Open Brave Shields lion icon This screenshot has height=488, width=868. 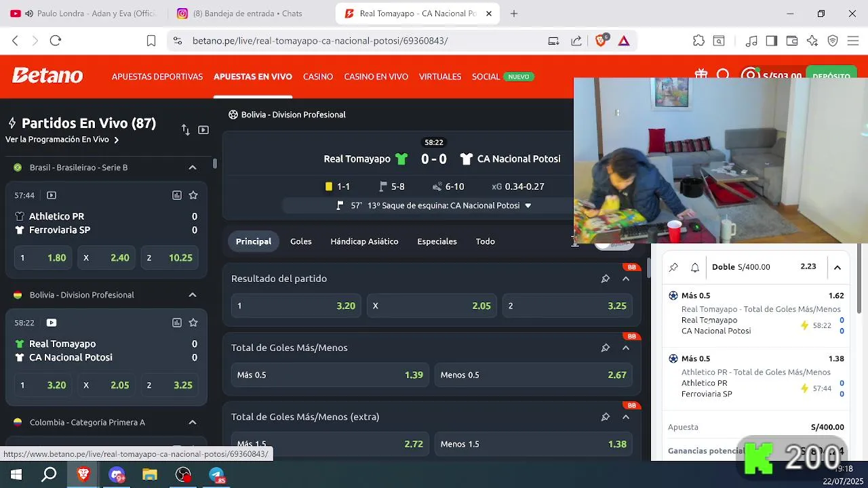601,41
